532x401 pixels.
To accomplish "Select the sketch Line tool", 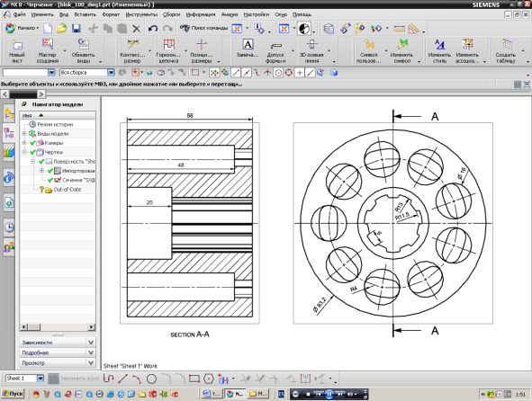I will click(122, 379).
